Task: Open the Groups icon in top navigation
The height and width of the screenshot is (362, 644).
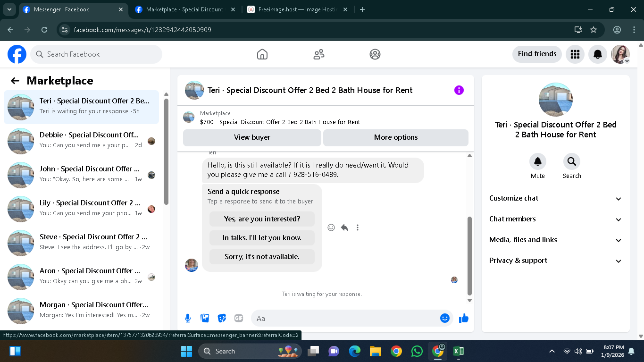Action: (x=375, y=54)
